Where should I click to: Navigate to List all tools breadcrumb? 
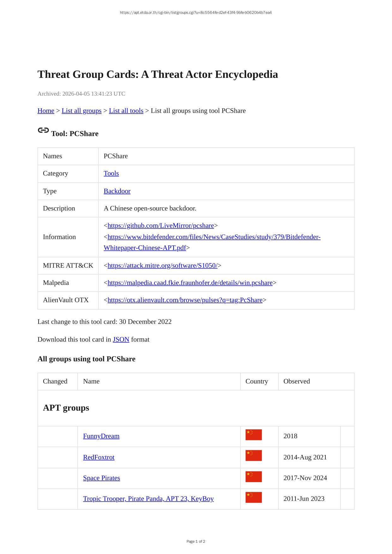click(x=126, y=111)
